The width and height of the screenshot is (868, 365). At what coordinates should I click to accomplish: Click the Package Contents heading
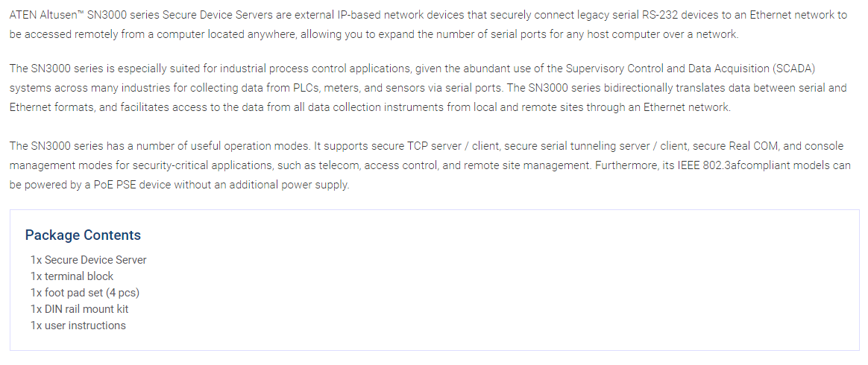click(83, 235)
